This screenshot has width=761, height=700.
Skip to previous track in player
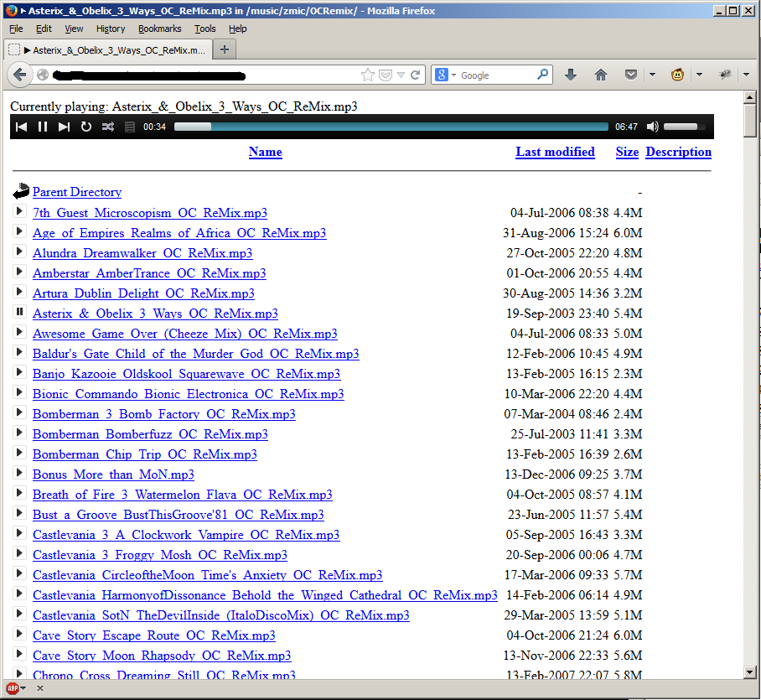click(x=22, y=127)
